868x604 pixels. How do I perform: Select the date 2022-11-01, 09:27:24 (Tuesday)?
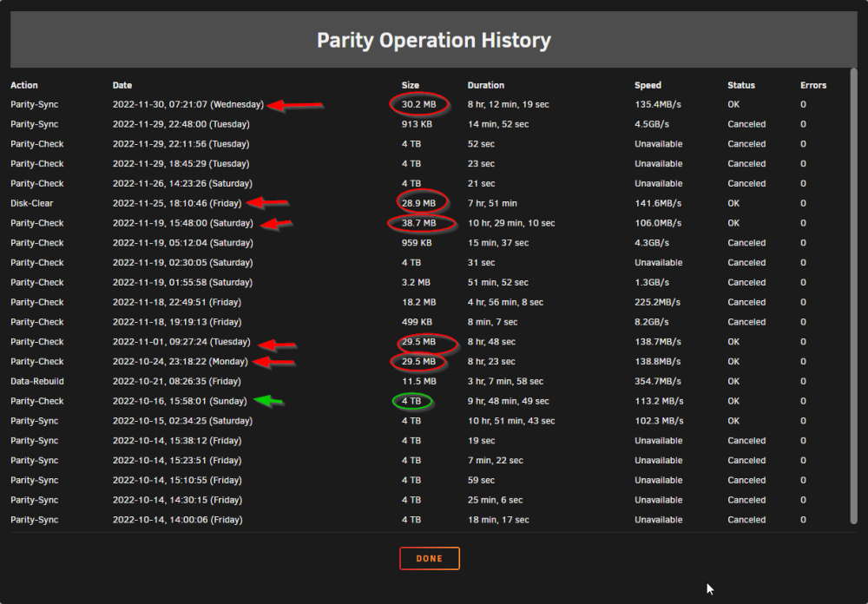181,342
